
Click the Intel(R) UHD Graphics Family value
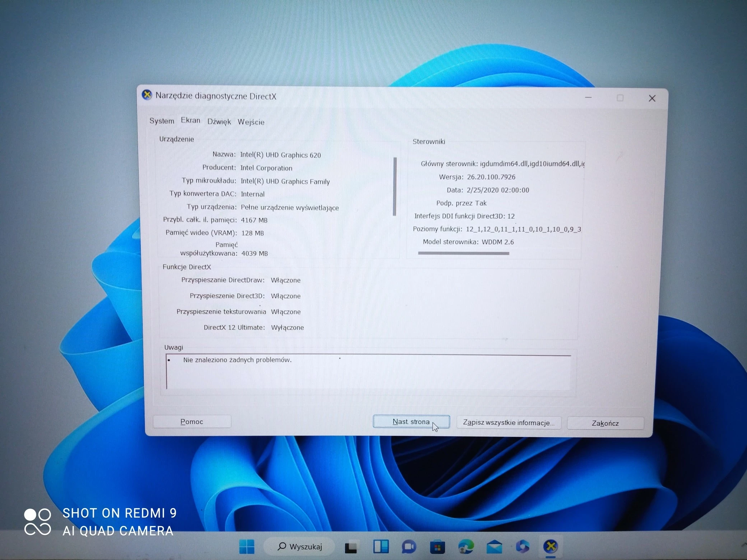(285, 181)
